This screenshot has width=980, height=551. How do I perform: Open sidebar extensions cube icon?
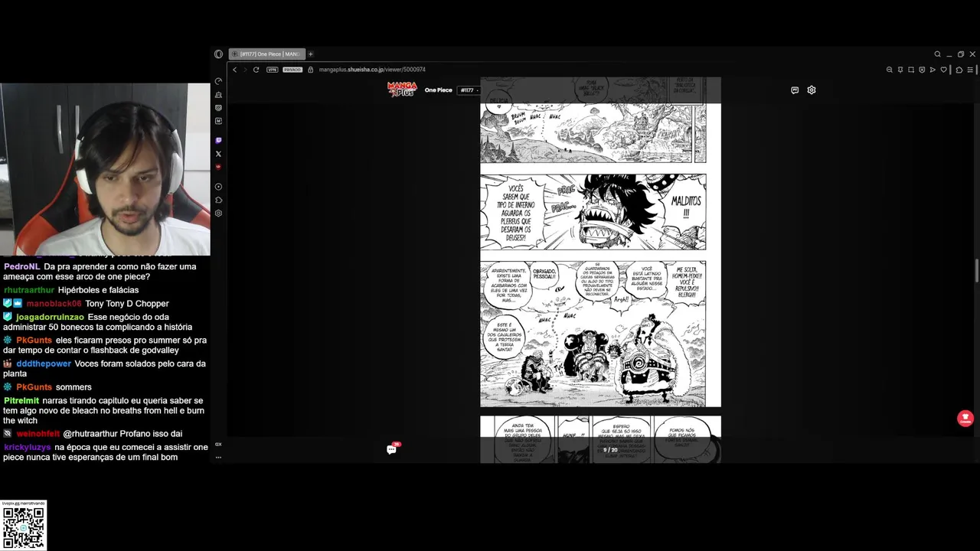[218, 200]
